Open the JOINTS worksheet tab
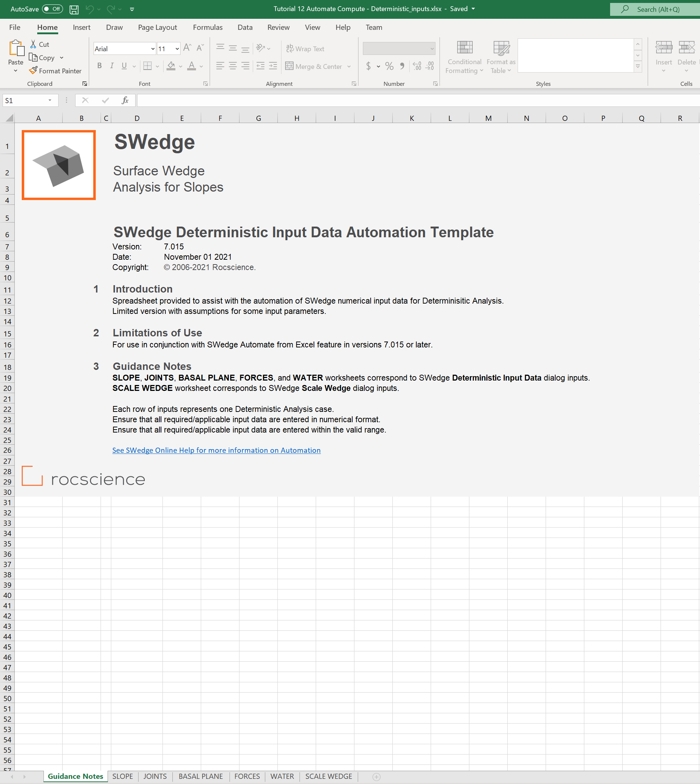The image size is (700, 784). click(x=155, y=776)
